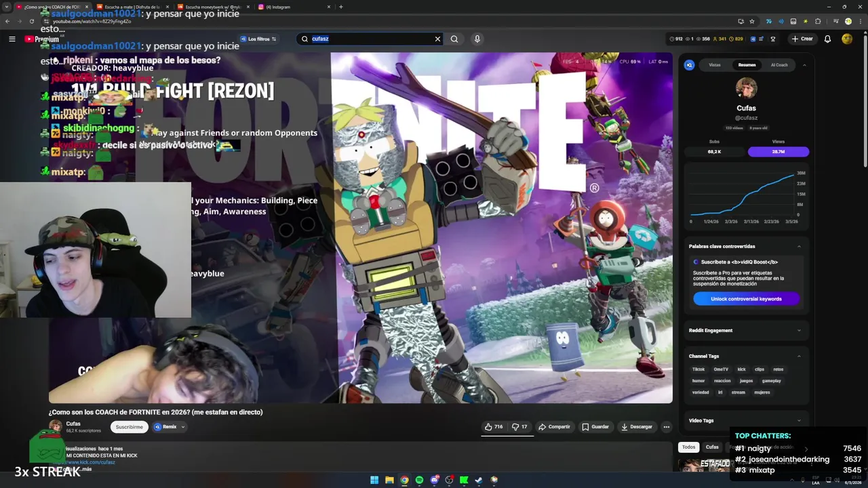
Task: Open a new browser tab with plus
Action: (340, 7)
